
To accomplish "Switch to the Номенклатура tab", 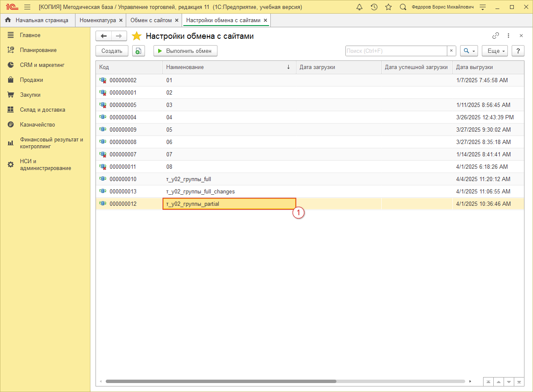I will (x=98, y=20).
